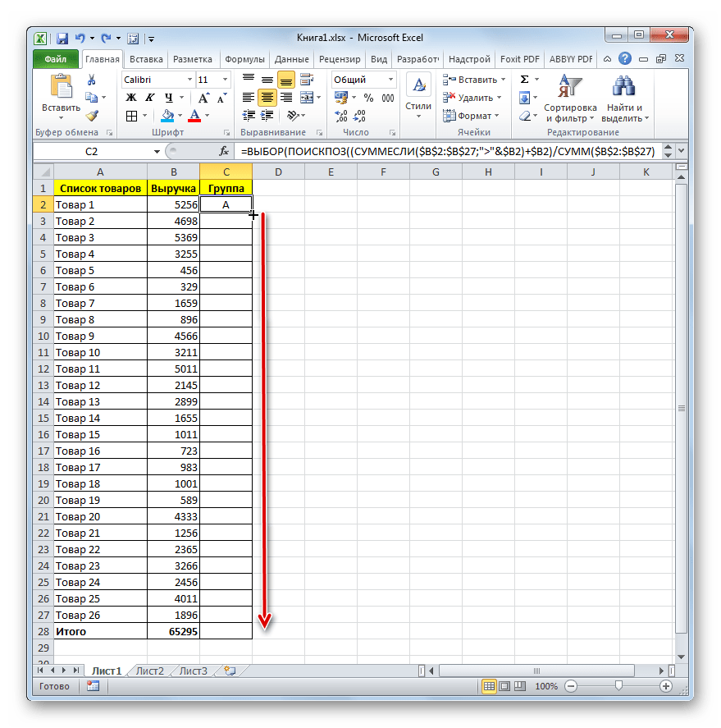Toggle center horizontal alignment
Image resolution: width=721 pixels, height=728 pixels.
[x=267, y=98]
